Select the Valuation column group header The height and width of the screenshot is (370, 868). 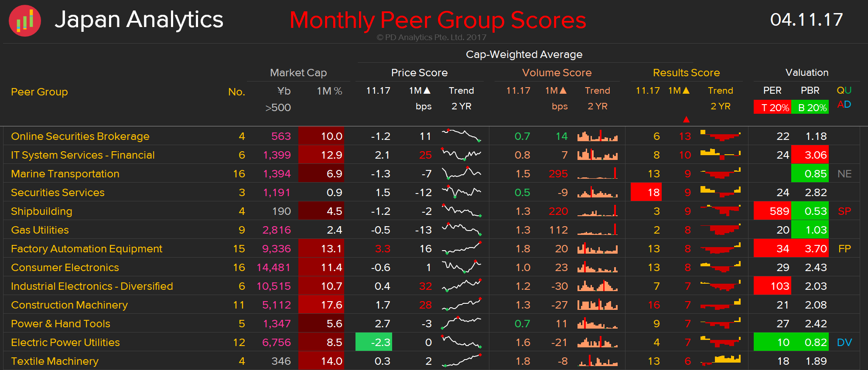pyautogui.click(x=806, y=73)
